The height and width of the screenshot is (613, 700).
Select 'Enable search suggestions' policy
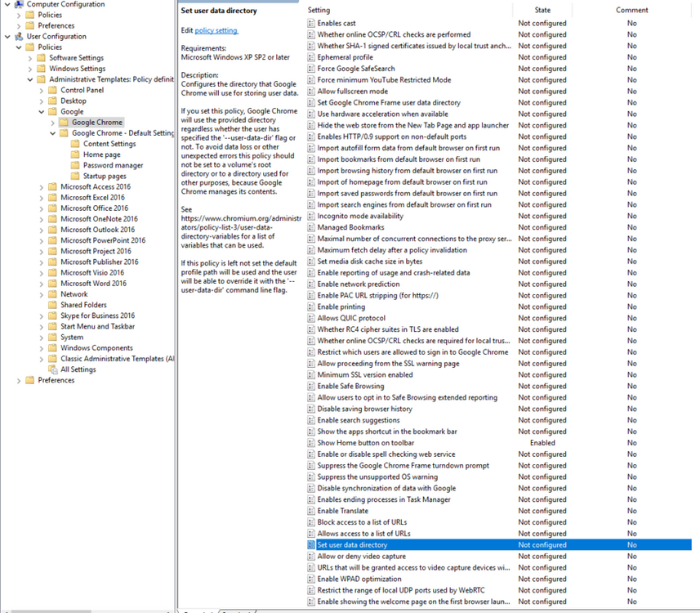[x=359, y=420]
